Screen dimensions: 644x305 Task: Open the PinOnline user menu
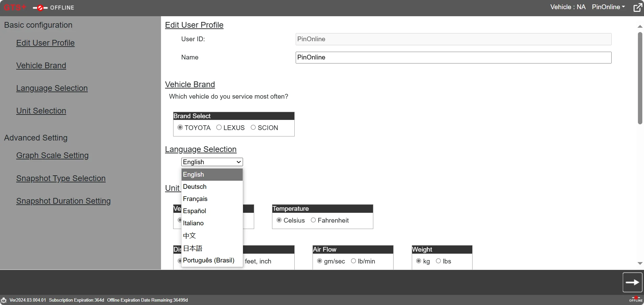click(608, 7)
